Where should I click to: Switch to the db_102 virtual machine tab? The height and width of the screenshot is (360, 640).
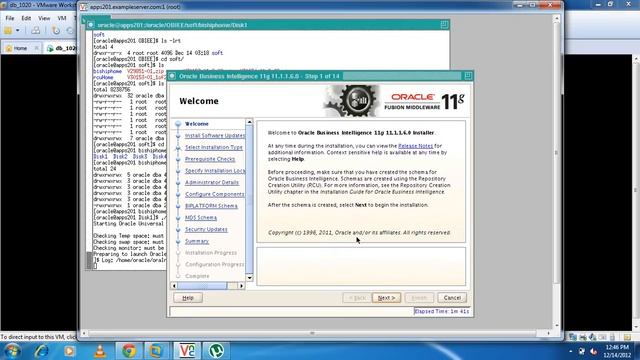61,48
